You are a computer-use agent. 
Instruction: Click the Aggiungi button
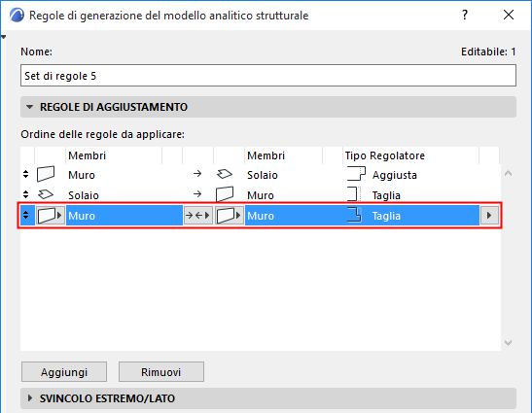pos(64,372)
